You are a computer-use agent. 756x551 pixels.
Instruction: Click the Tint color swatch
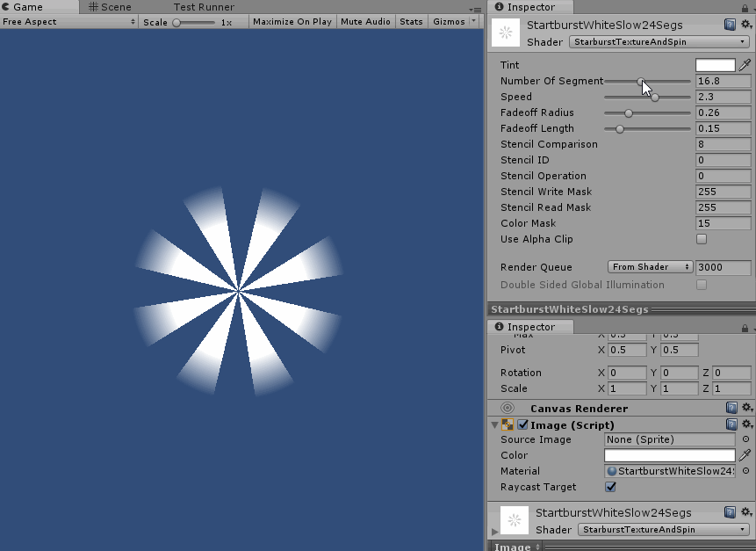tap(715, 65)
